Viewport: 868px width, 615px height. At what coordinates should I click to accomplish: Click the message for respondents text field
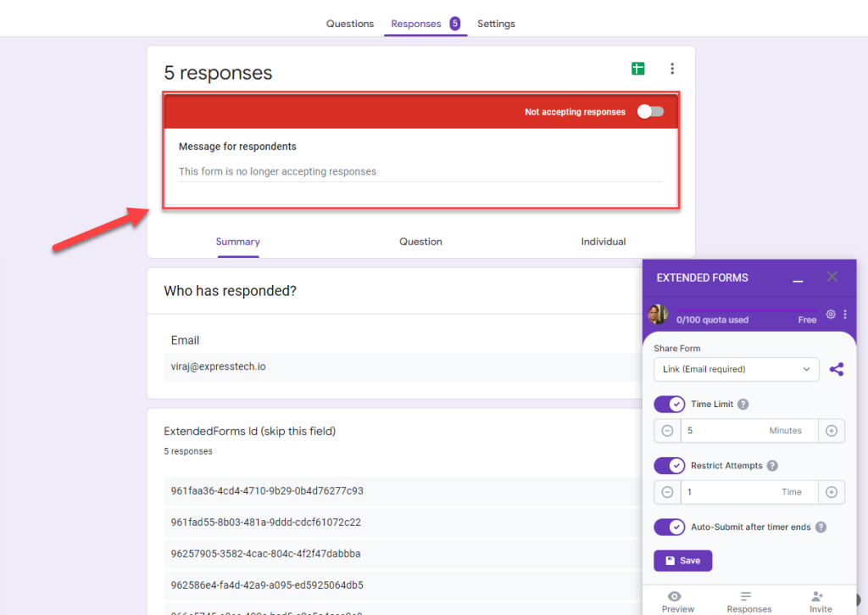click(420, 171)
